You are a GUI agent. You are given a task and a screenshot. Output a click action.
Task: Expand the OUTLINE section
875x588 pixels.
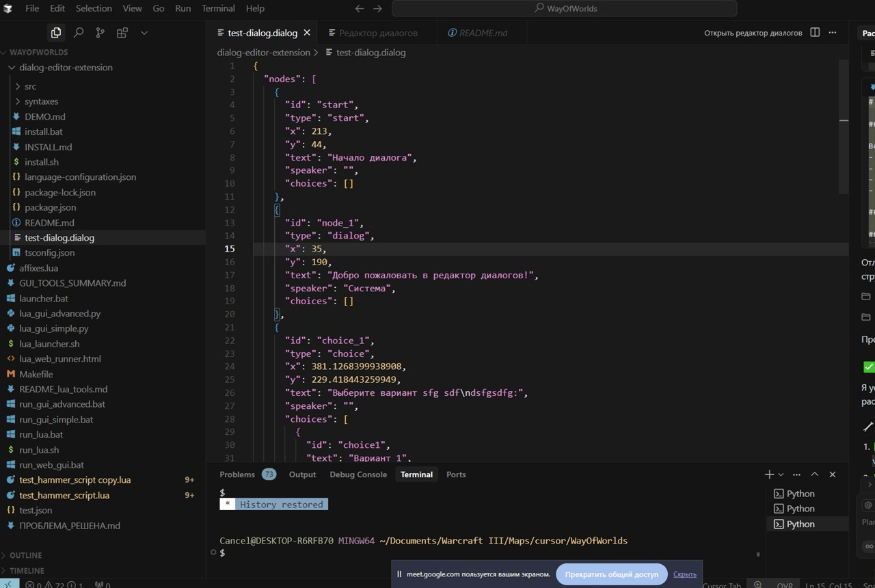click(x=25, y=555)
